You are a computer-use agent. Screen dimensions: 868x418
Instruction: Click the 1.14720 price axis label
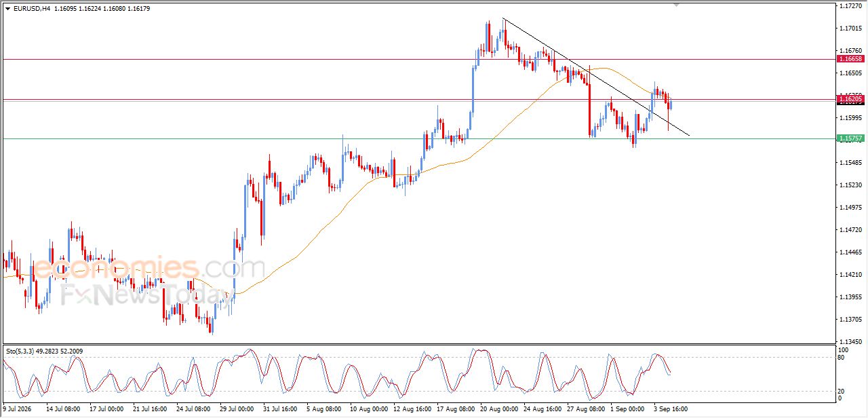[850, 230]
